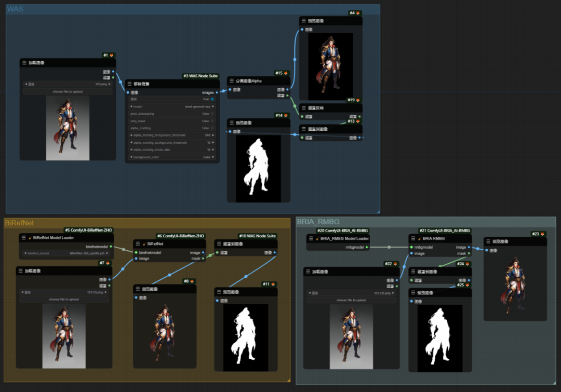This screenshot has width=561, height=392.
Task: Toggle the post_processing switch
Action: [212, 113]
